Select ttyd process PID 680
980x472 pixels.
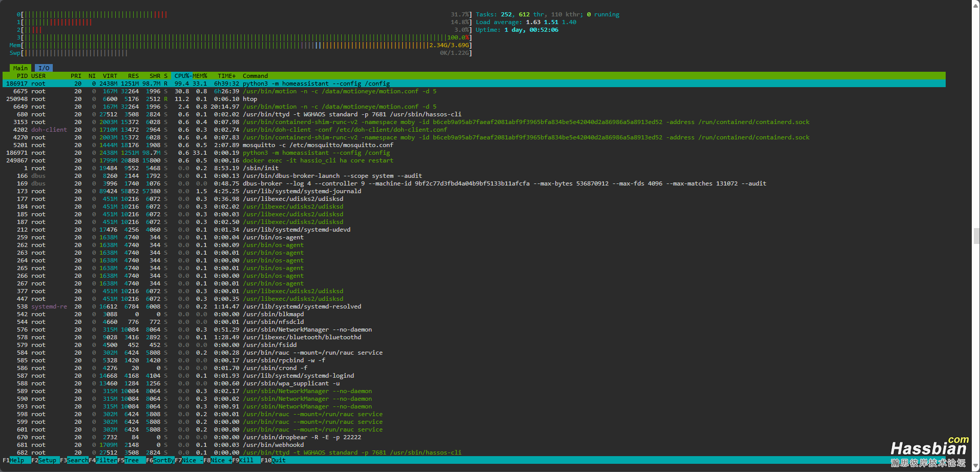[474, 114]
